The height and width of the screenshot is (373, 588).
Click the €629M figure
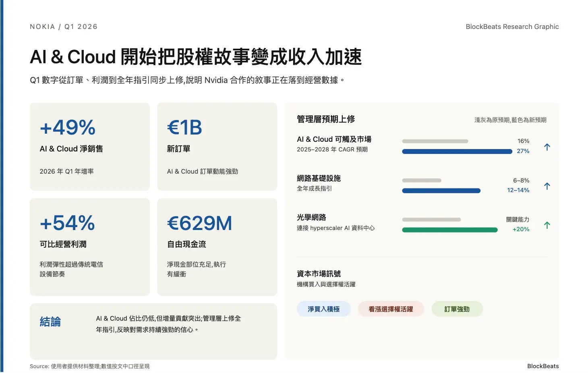(x=199, y=223)
